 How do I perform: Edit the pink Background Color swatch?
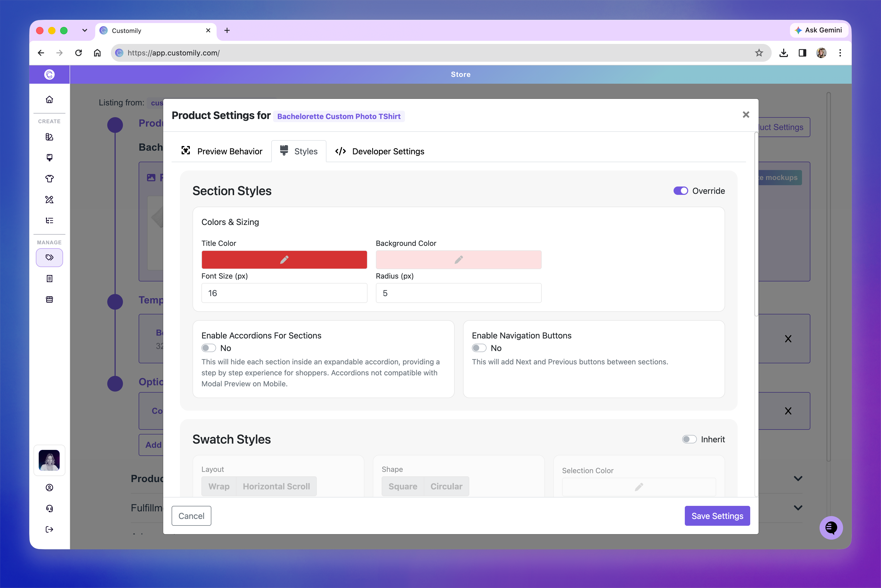459,259
